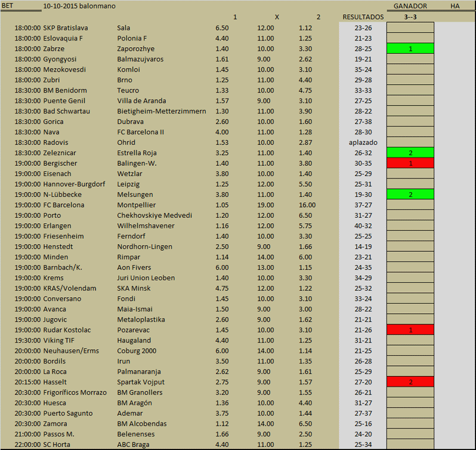
Task: Select the Melsungen opponent cell
Action: pos(135,195)
